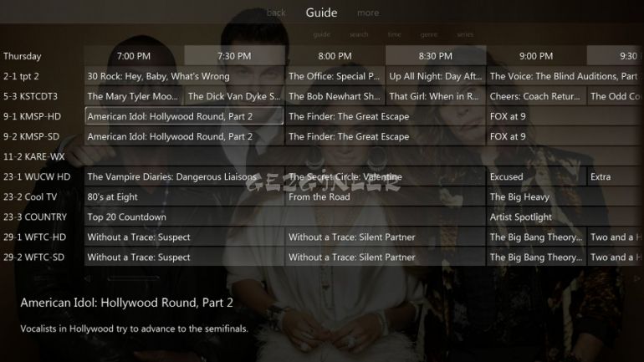The width and height of the screenshot is (644, 362).
Task: Select channel 23-1 WUCW HD
Action: [x=37, y=177]
